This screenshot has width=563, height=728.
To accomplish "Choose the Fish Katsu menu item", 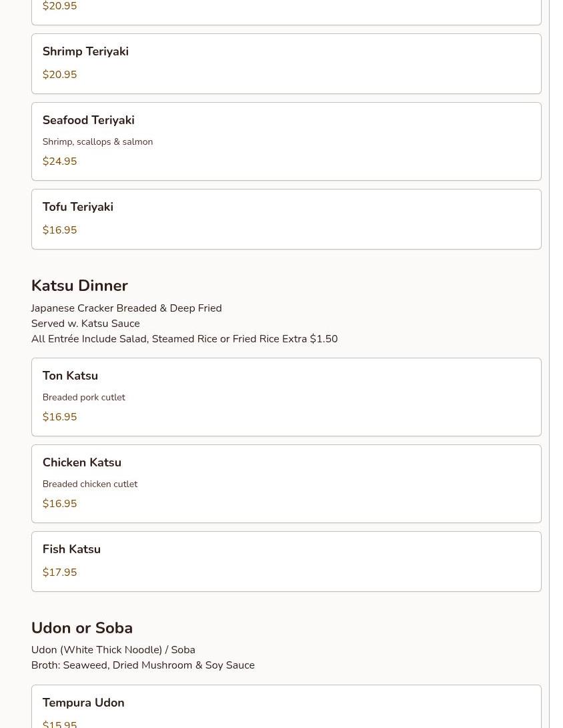I will point(71,549).
